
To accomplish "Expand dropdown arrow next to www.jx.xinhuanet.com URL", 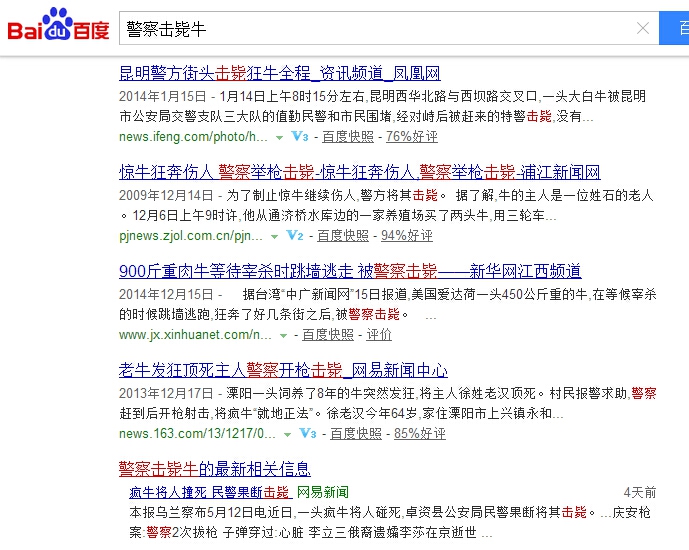I will tap(283, 336).
